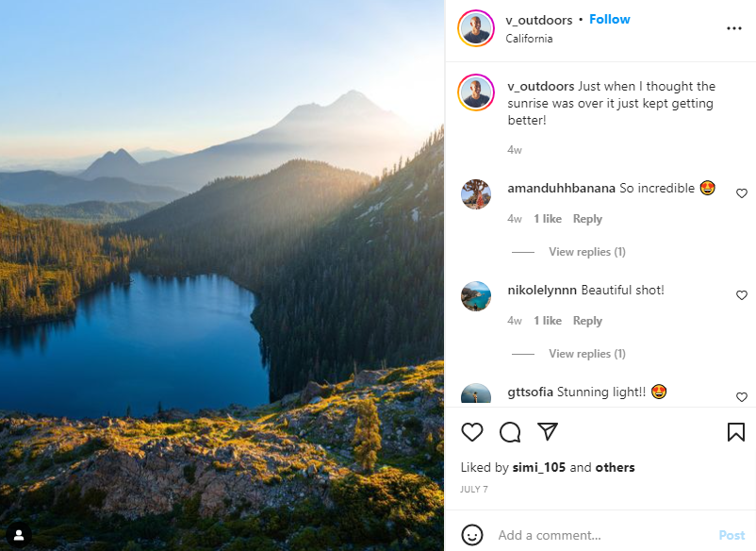Open the emoji picker smiley icon
756x551 pixels.
[x=472, y=535]
